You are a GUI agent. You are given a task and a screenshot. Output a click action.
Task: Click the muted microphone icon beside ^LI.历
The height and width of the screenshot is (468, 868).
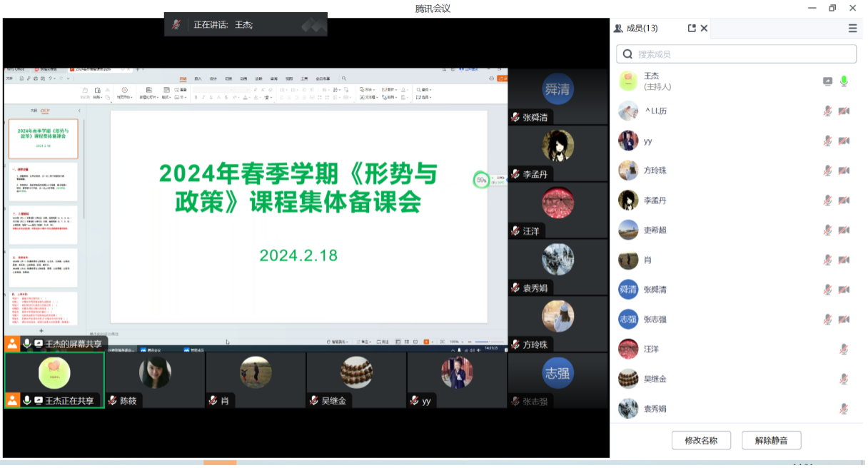pos(827,111)
